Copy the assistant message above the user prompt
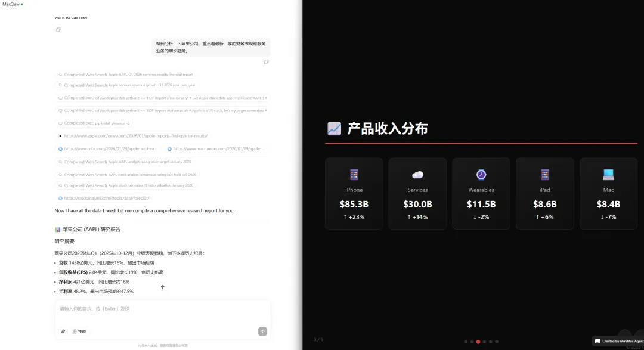 pos(58,30)
